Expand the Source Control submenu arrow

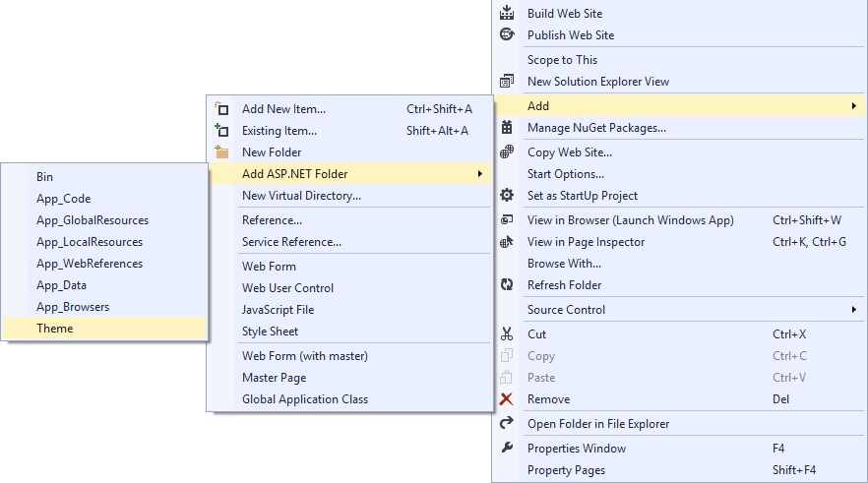[x=854, y=309]
